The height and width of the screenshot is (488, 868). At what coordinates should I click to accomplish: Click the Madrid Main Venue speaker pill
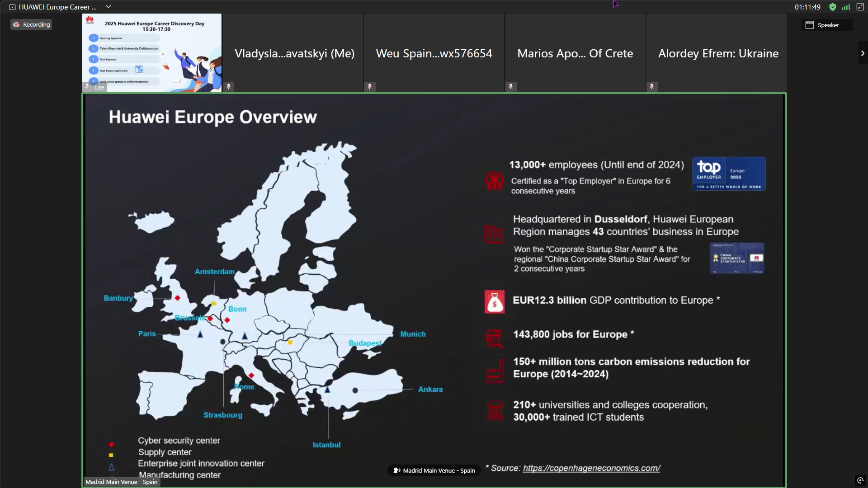(434, 470)
